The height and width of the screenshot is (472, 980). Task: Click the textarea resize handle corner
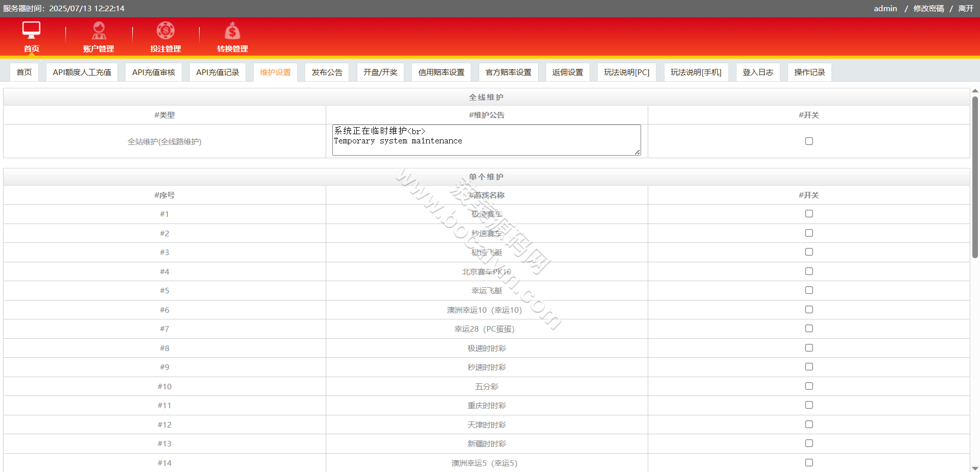click(638, 152)
